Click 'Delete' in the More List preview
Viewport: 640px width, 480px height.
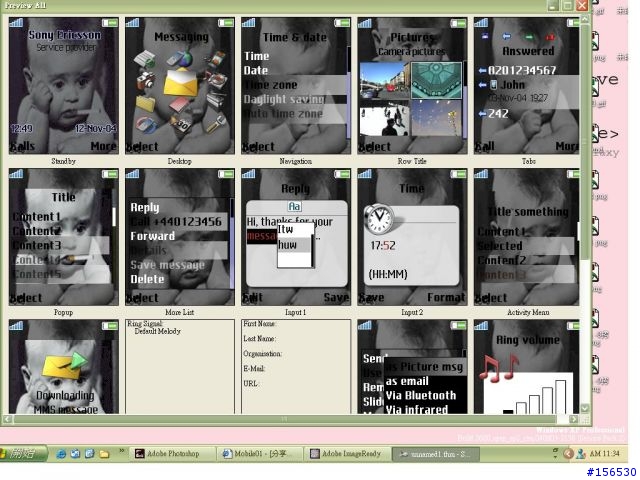pos(147,279)
